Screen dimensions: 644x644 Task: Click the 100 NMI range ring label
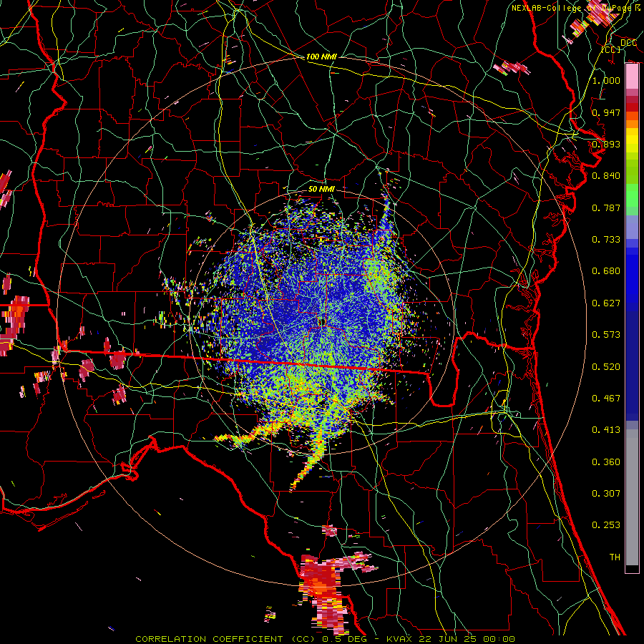coord(321,57)
